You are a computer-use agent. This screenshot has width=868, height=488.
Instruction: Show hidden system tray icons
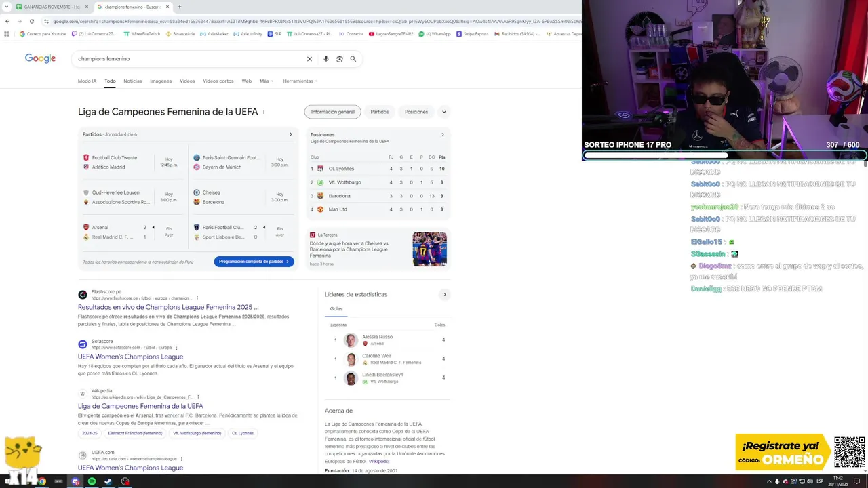769,481
